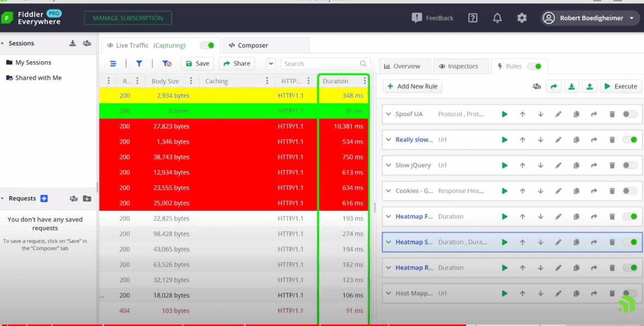
Task: Move the Really slow rule up
Action: click(523, 140)
